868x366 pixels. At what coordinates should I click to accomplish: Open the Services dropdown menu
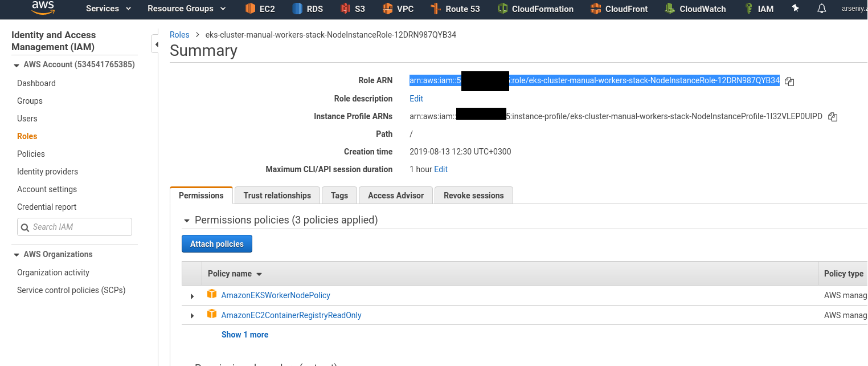[x=109, y=9]
